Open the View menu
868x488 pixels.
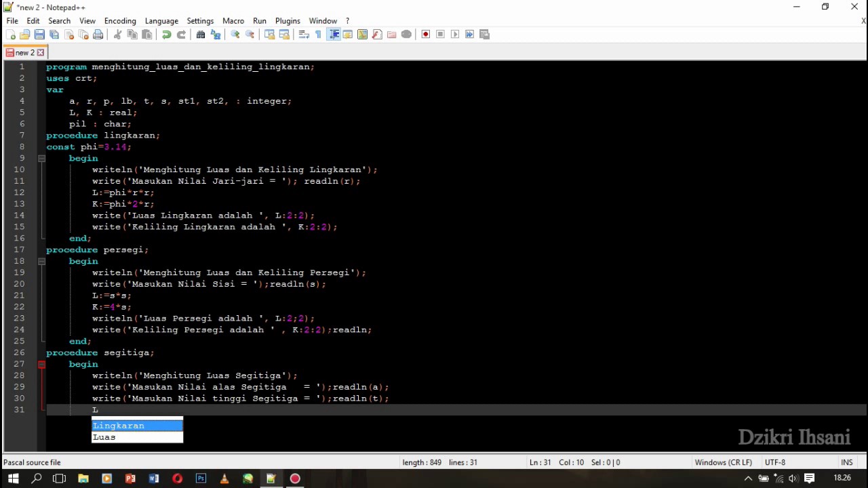(87, 21)
